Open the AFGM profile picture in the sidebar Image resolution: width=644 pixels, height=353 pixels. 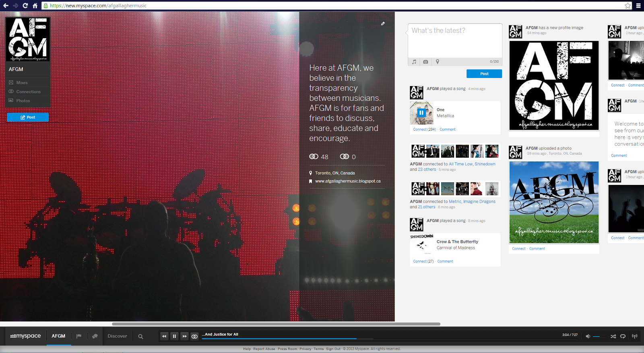point(28,39)
